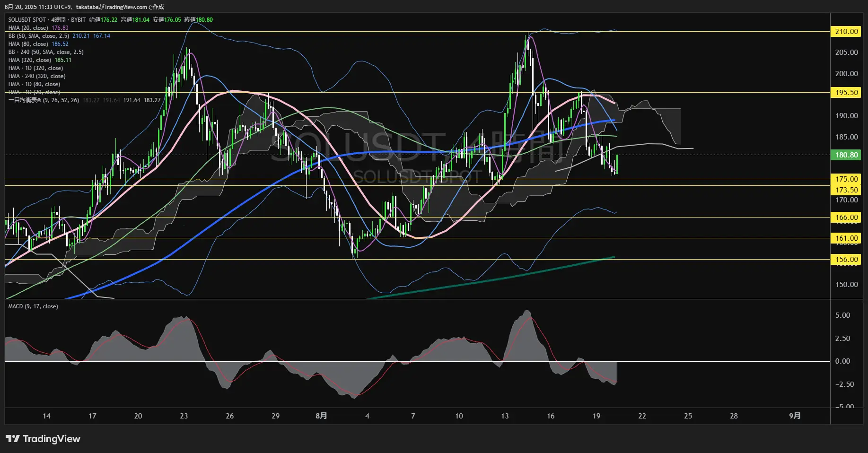Click the close value 180.80 in header legend
Image resolution: width=868 pixels, height=453 pixels.
point(204,20)
